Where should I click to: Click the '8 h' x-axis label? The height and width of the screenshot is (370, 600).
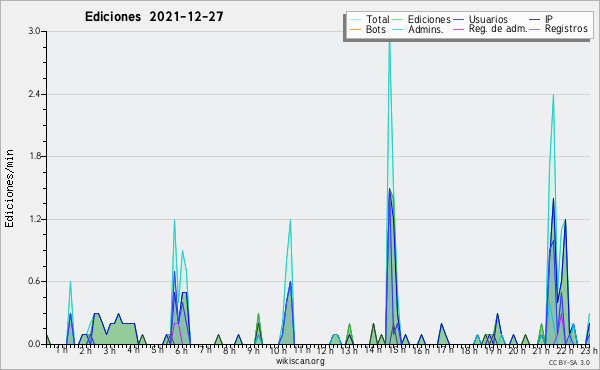click(229, 350)
